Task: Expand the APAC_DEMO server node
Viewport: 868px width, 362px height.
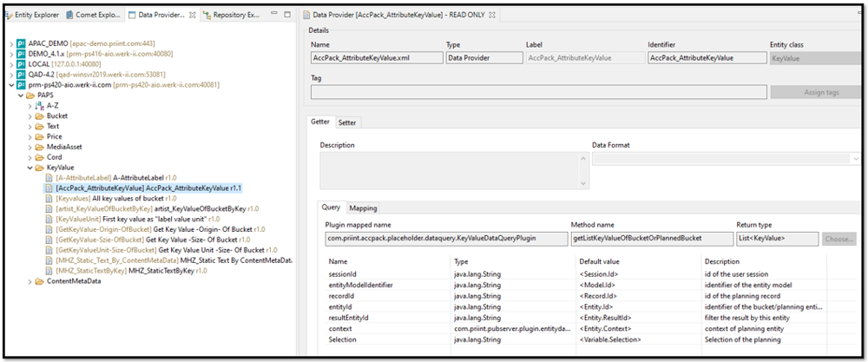Action: click(x=12, y=43)
